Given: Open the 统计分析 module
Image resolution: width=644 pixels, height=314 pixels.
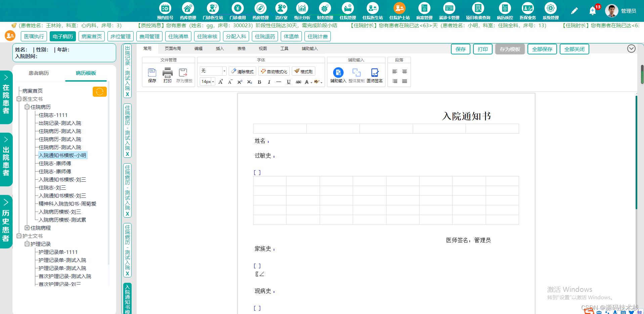Looking at the screenshot, I should point(302,10).
